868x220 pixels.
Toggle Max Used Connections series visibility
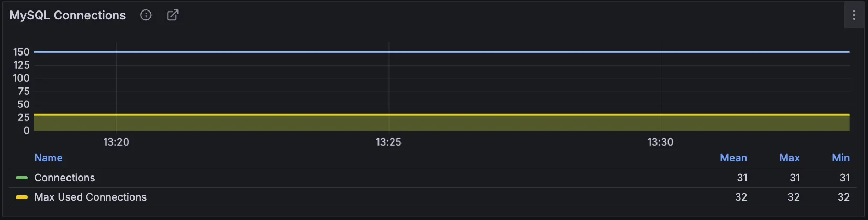(x=91, y=197)
